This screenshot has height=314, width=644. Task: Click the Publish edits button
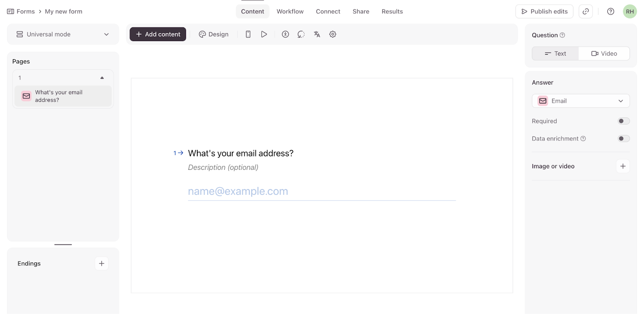(x=544, y=12)
